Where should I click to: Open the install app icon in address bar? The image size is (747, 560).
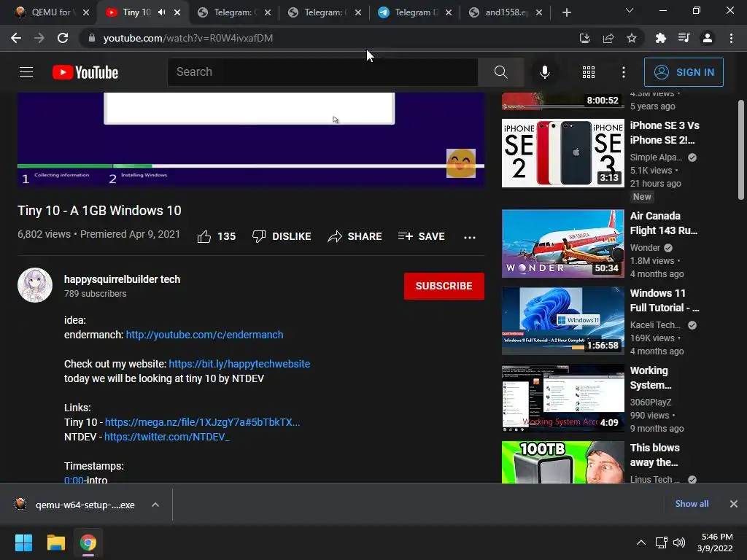pyautogui.click(x=584, y=38)
